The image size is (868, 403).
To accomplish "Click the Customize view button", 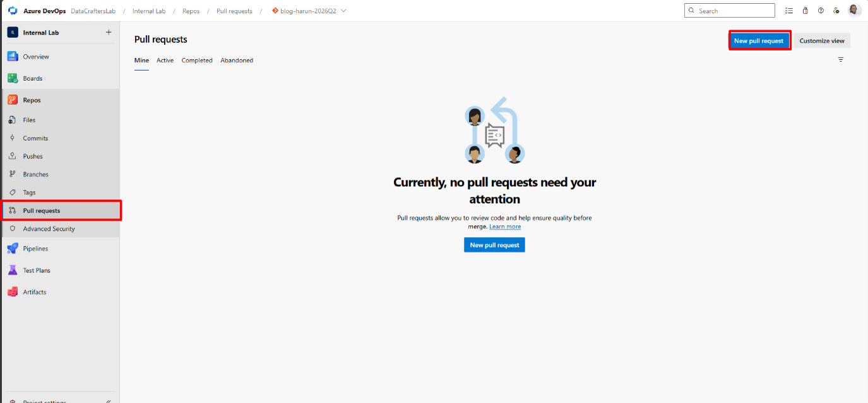I will pyautogui.click(x=822, y=40).
